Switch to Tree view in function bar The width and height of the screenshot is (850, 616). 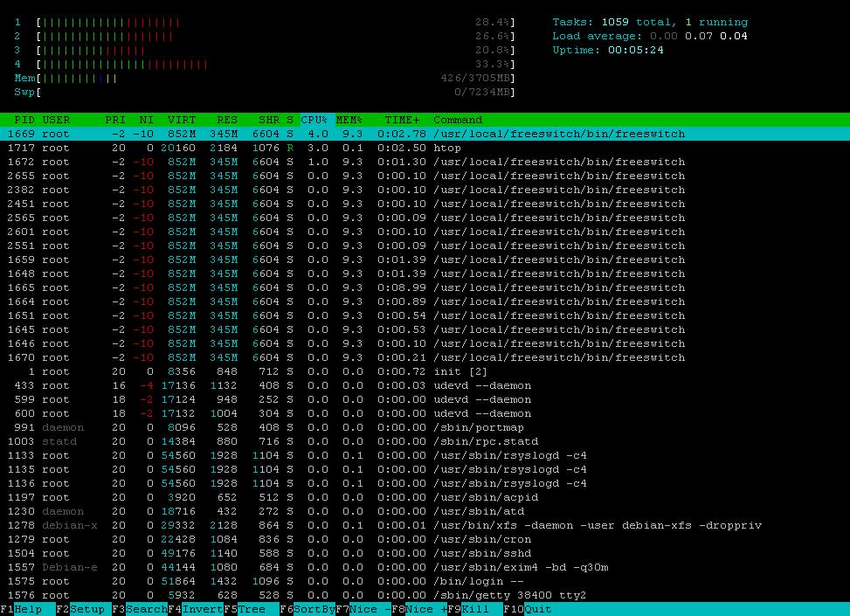pos(251,609)
